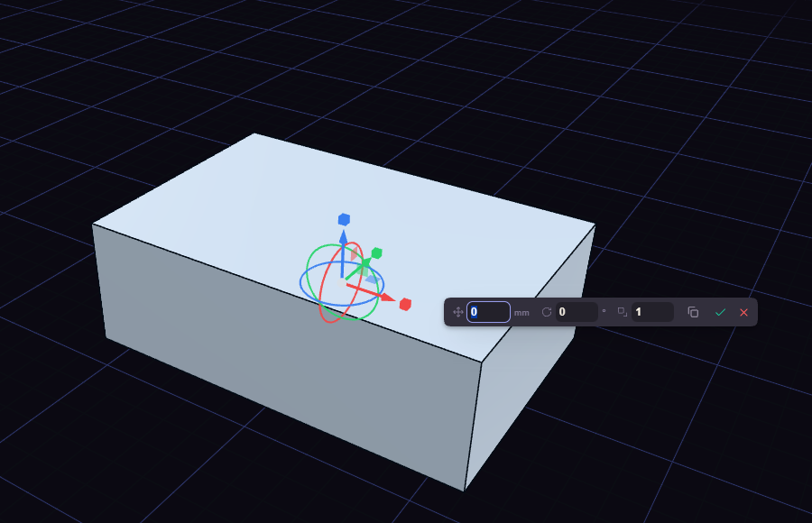
Task: Click the mm unit label
Action: click(x=521, y=313)
